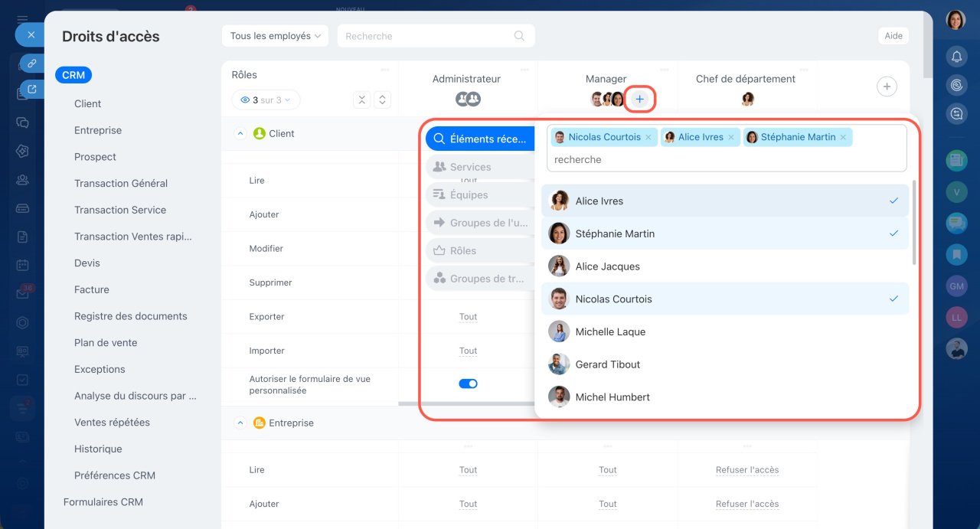This screenshot has height=529, width=980.
Task: Switch to Groupes de travail tab
Action: tap(480, 279)
